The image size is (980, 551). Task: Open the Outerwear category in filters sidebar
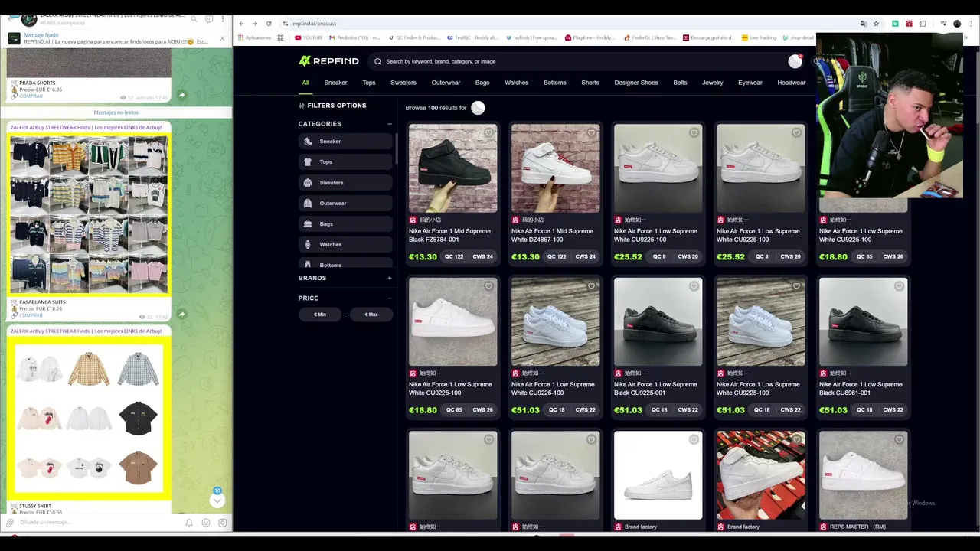coord(345,203)
